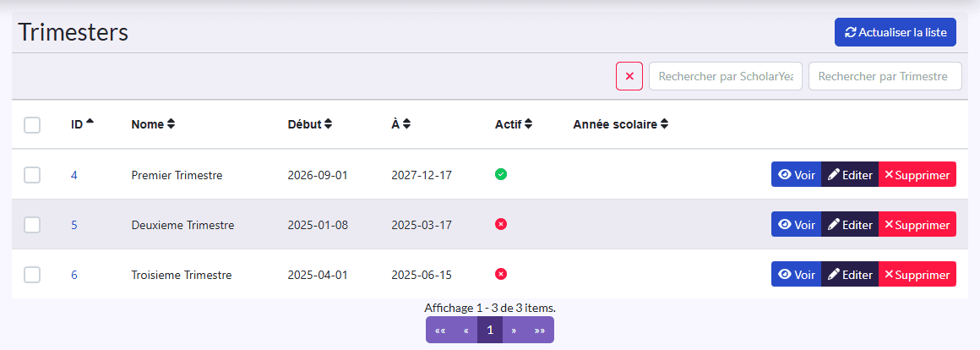Click the Troisieme Trimestre name cell
980x350 pixels.
(182, 275)
